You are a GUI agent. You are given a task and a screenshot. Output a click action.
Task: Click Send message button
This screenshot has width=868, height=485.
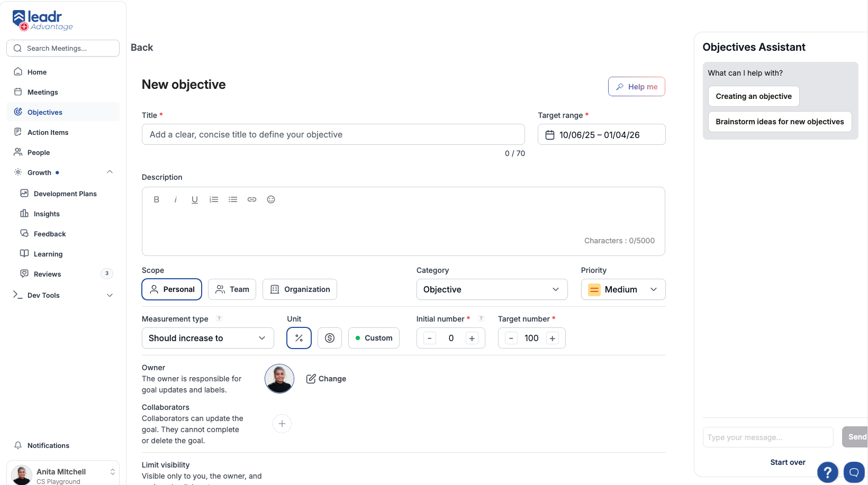coord(855,437)
